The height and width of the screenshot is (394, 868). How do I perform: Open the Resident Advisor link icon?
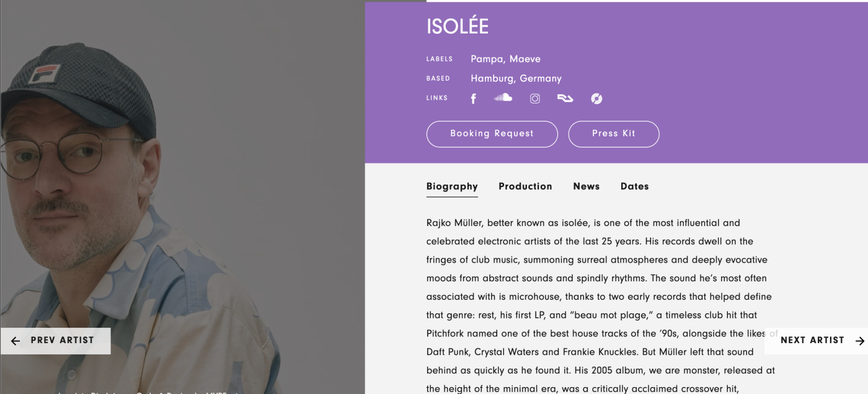tap(565, 98)
